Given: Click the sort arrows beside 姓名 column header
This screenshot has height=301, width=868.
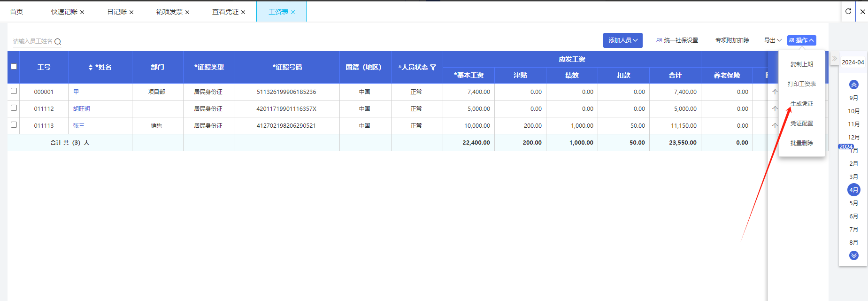Looking at the screenshot, I should click(x=91, y=68).
